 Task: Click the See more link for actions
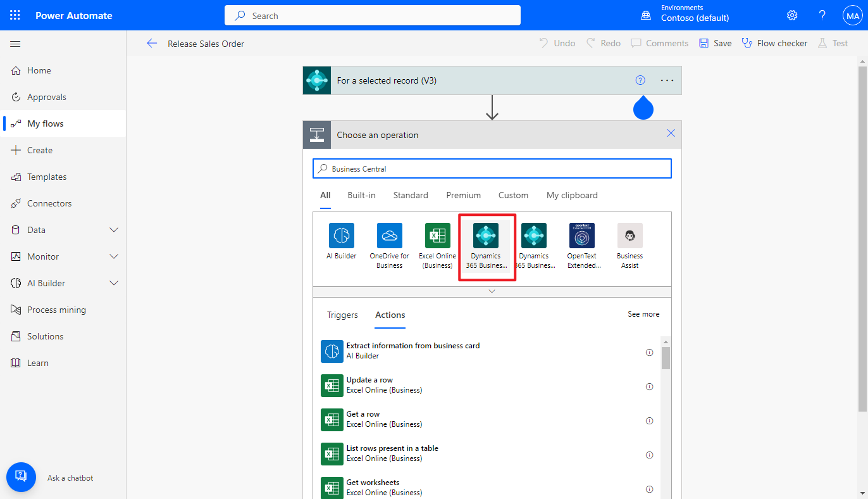click(x=643, y=313)
